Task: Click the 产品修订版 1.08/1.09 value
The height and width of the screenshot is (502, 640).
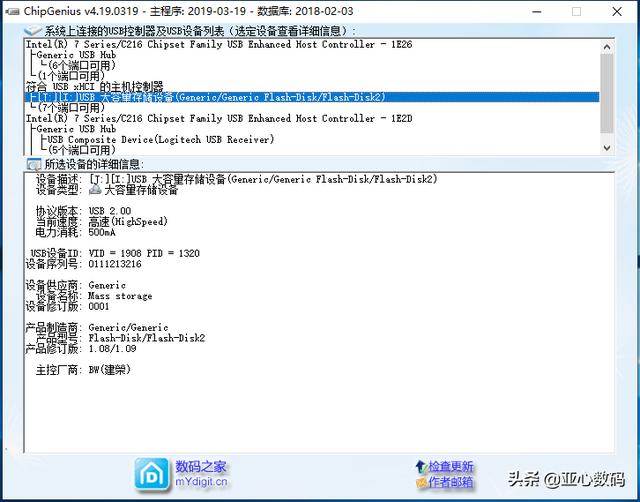Action: click(112, 349)
